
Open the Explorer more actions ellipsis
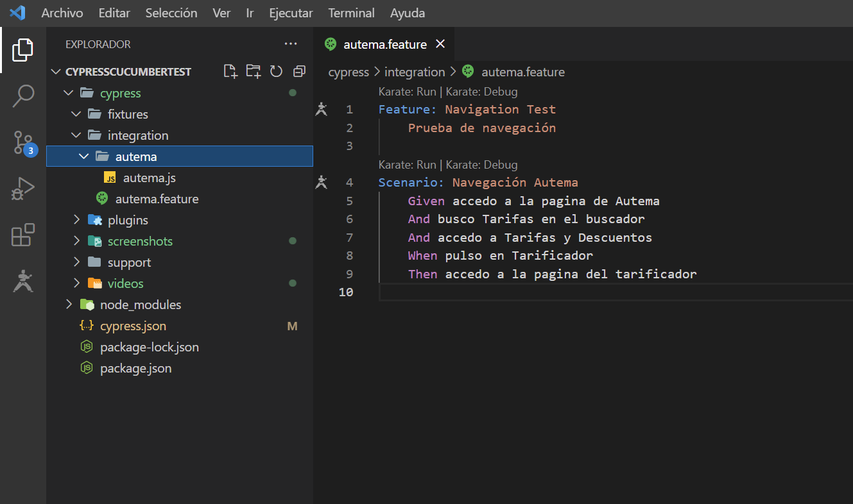(291, 44)
